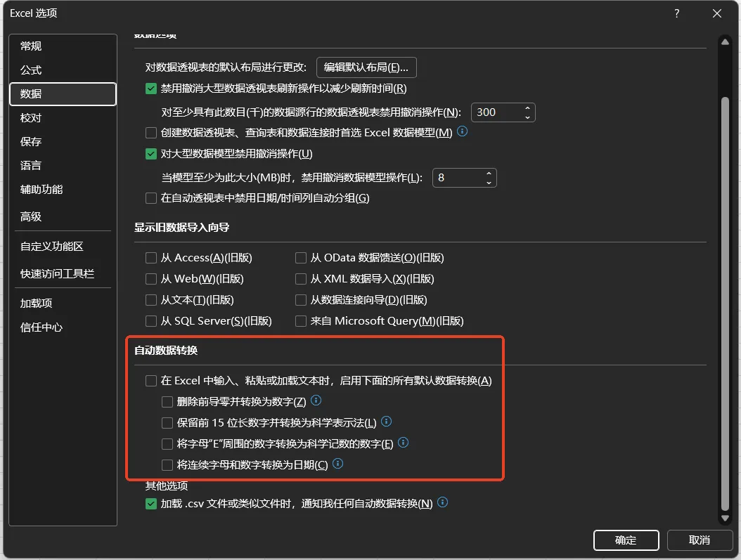Select the 数据 category
Image resolution: width=741 pixels, height=560 pixels.
coord(63,94)
